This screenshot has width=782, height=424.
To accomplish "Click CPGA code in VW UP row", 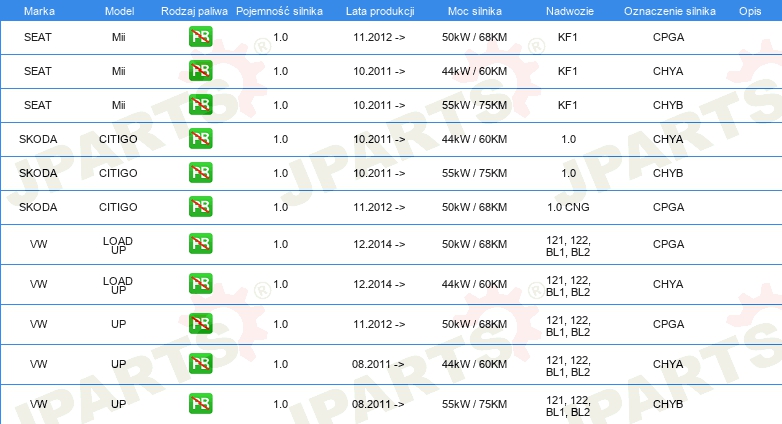I will coord(668,324).
